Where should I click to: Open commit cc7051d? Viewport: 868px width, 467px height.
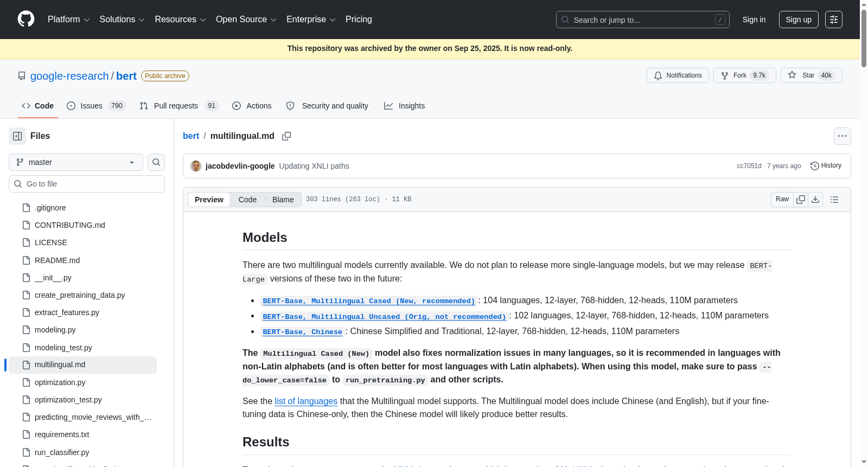coord(749,166)
